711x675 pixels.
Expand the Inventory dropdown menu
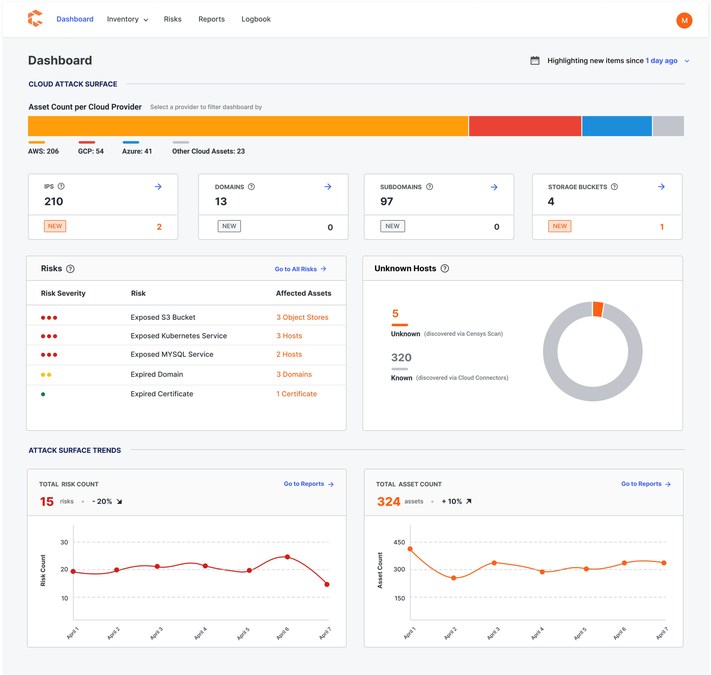tap(127, 19)
